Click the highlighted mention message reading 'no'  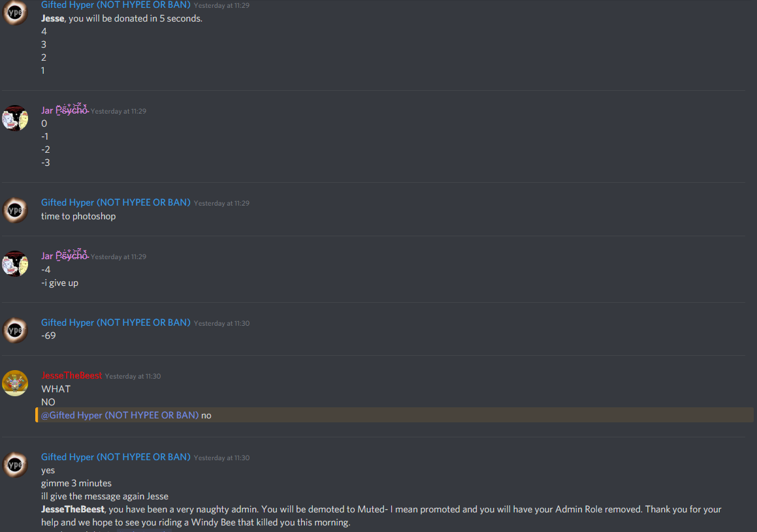click(395, 415)
